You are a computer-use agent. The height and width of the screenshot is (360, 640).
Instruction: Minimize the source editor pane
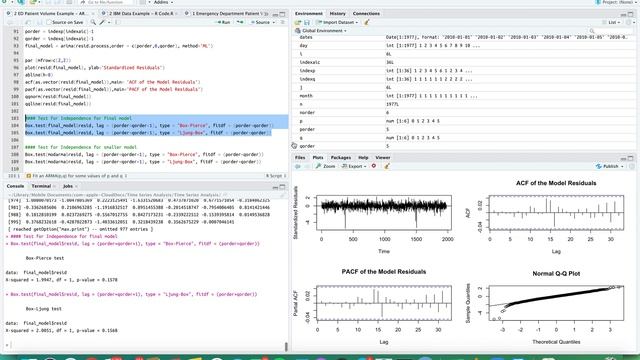276,14
